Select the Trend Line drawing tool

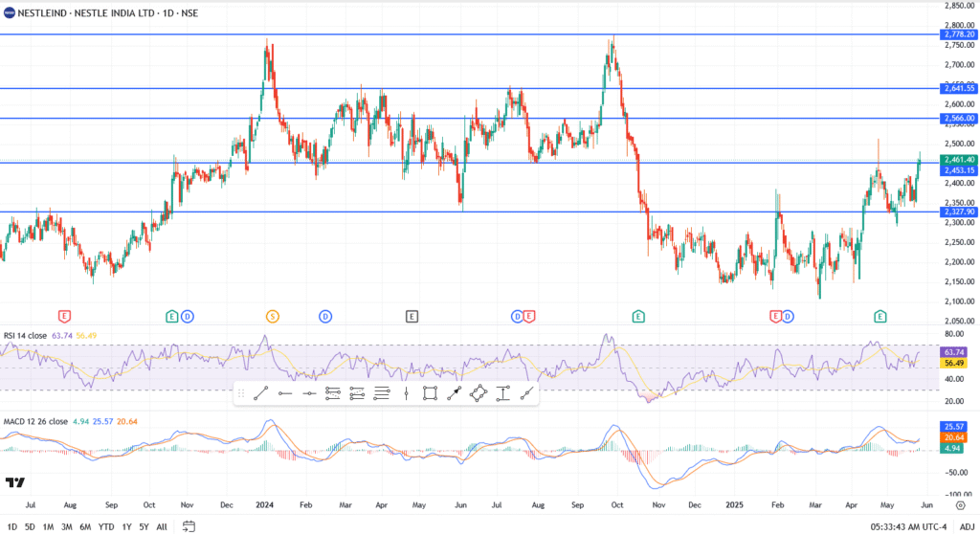(x=260, y=393)
